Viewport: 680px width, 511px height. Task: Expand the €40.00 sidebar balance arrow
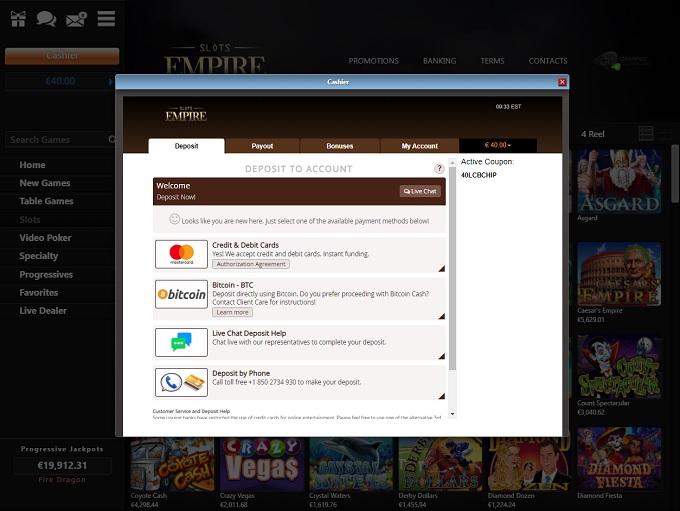110,82
